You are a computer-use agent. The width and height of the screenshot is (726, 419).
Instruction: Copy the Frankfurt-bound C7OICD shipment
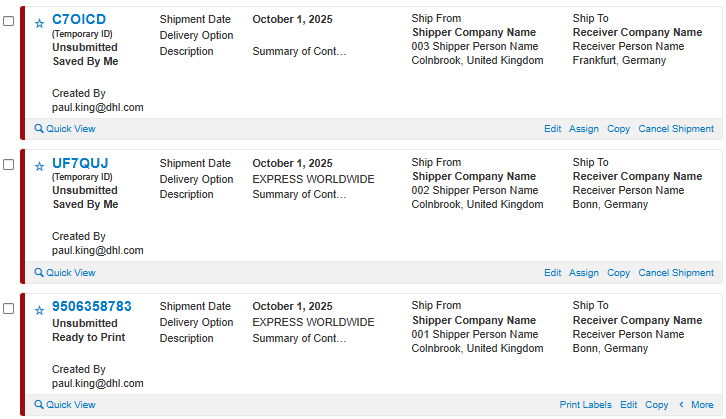[618, 129]
